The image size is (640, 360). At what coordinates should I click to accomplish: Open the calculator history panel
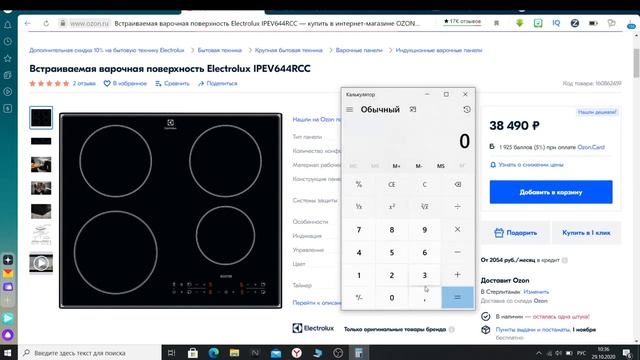(467, 109)
